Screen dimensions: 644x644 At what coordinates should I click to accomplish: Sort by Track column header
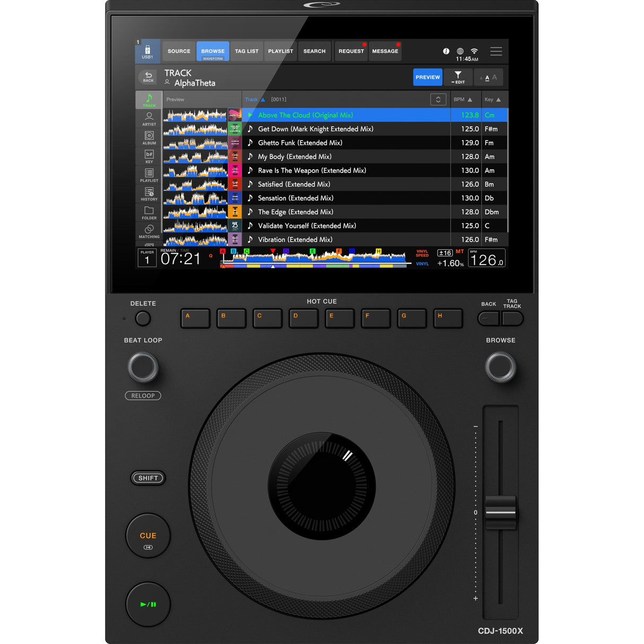[255, 99]
